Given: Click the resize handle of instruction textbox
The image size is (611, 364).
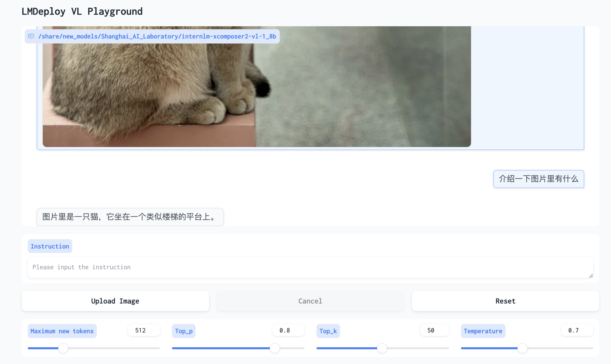Looking at the screenshot, I should click(591, 276).
